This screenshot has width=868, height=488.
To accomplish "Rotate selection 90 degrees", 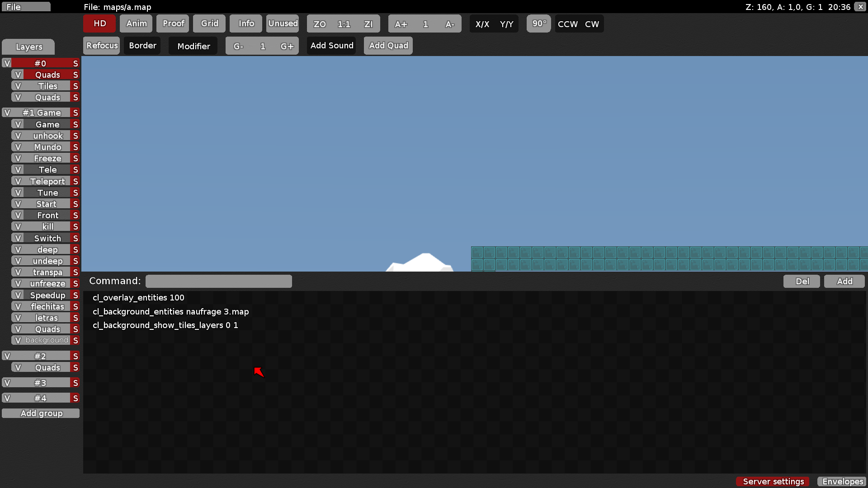I will (538, 23).
